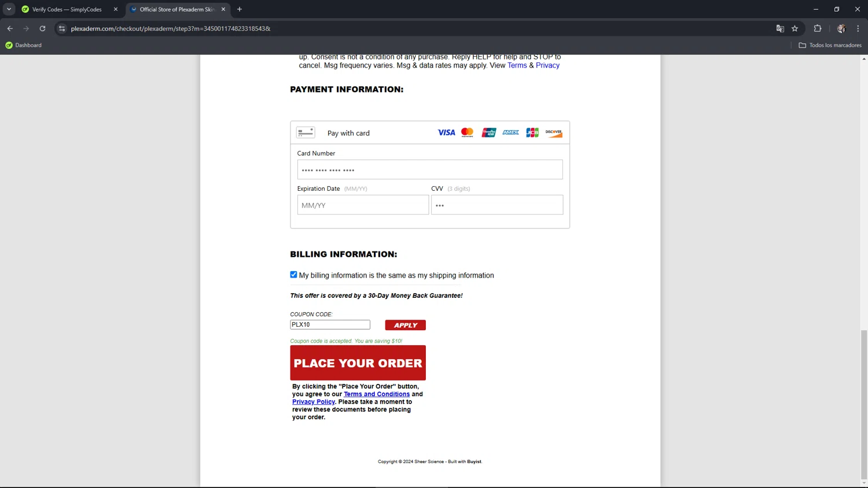Viewport: 868px width, 488px height.
Task: Click the Buyist link in the footer
Action: 474,461
